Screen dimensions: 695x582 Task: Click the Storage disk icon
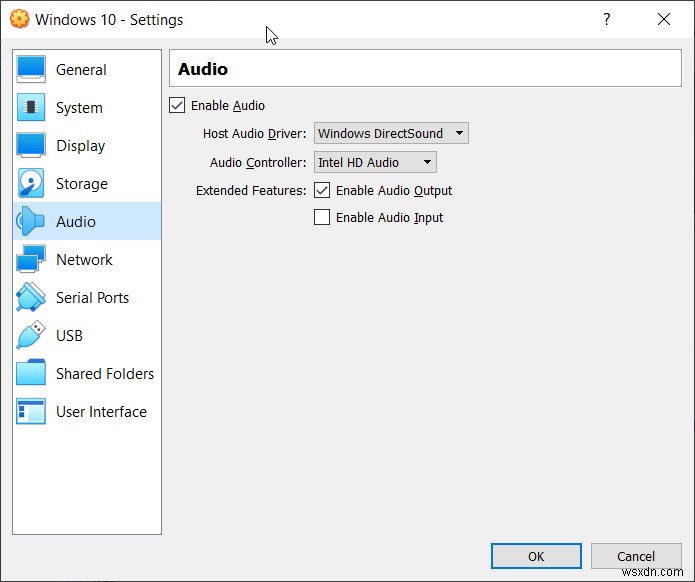pos(31,183)
